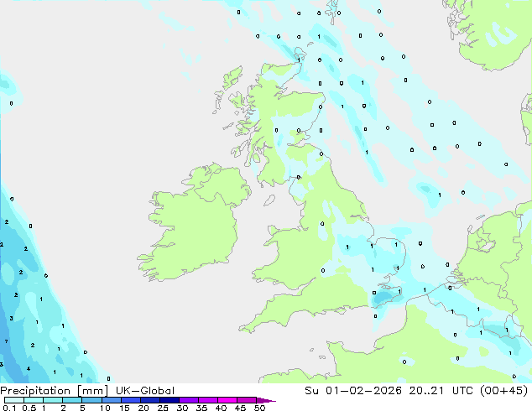Click the '20..21 UTC' time text
Screen dimensions: 532x411
coord(441,391)
